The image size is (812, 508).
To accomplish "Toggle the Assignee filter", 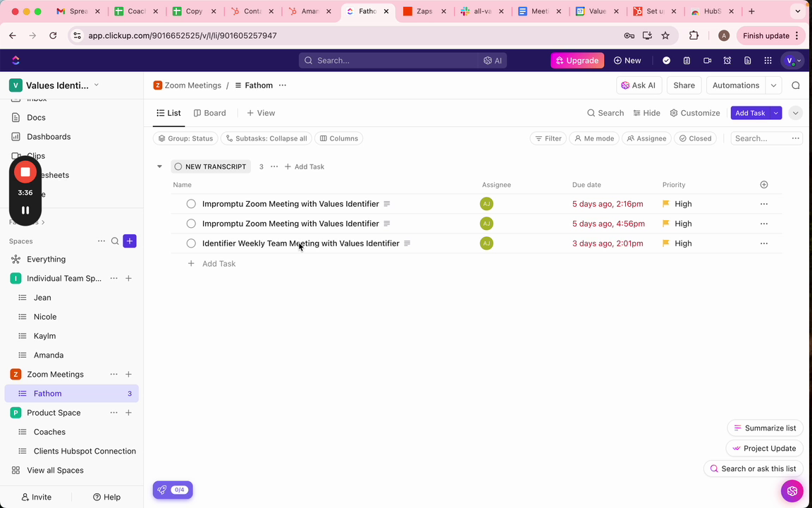I will pyautogui.click(x=647, y=138).
